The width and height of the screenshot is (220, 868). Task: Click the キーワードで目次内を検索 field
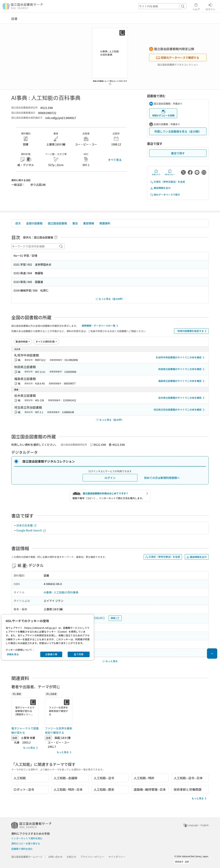35,246
